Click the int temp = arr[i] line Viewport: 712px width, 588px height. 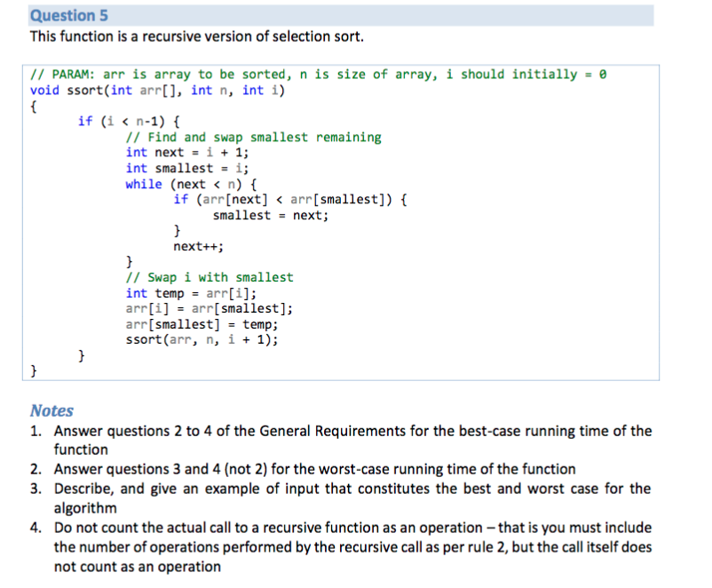pyautogui.click(x=191, y=292)
